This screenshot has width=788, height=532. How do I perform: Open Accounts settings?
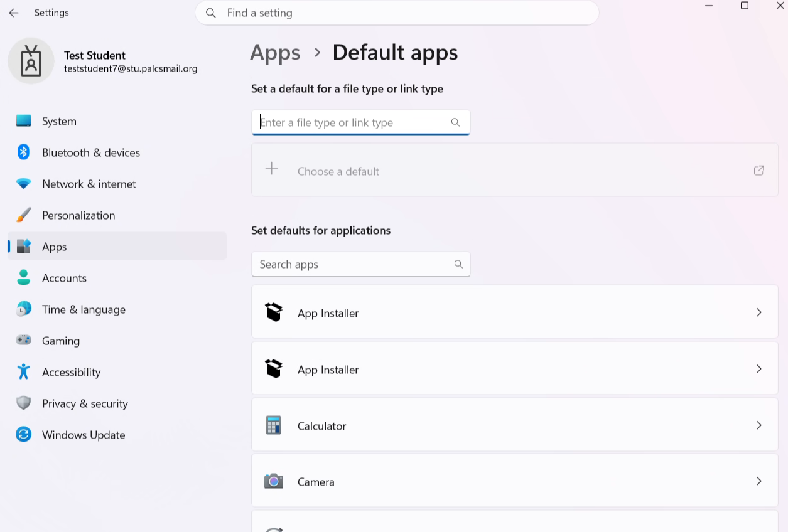(117, 278)
